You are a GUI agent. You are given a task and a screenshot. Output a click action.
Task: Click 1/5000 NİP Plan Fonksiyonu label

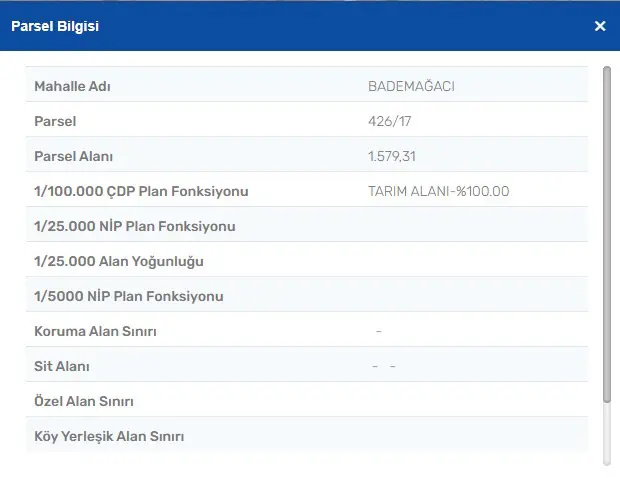pyautogui.click(x=129, y=296)
